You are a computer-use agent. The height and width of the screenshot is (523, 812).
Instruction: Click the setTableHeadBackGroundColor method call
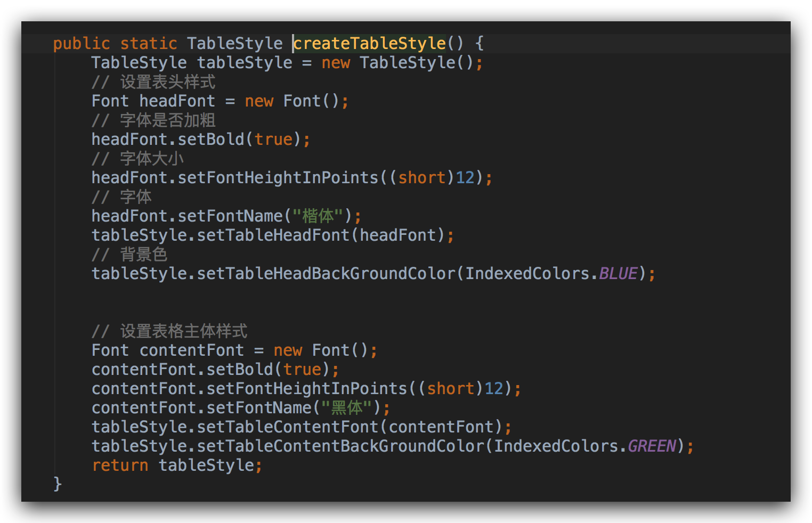pos(326,273)
